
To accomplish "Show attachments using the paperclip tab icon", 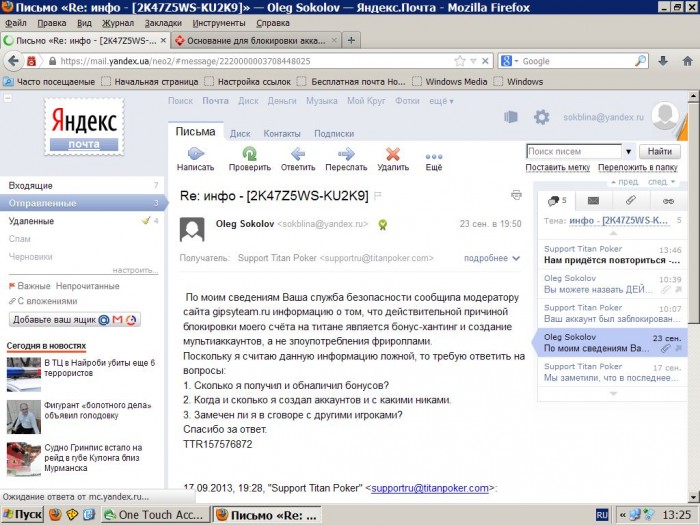I will [631, 201].
